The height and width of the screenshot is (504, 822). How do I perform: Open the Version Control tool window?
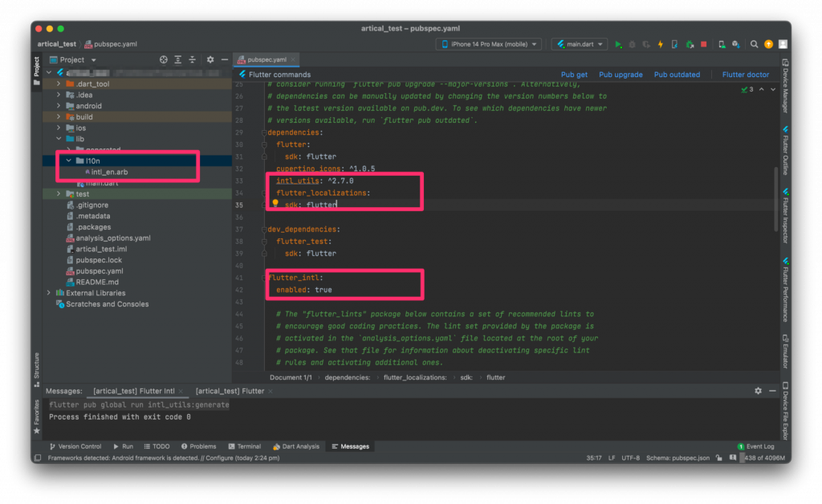(x=75, y=446)
